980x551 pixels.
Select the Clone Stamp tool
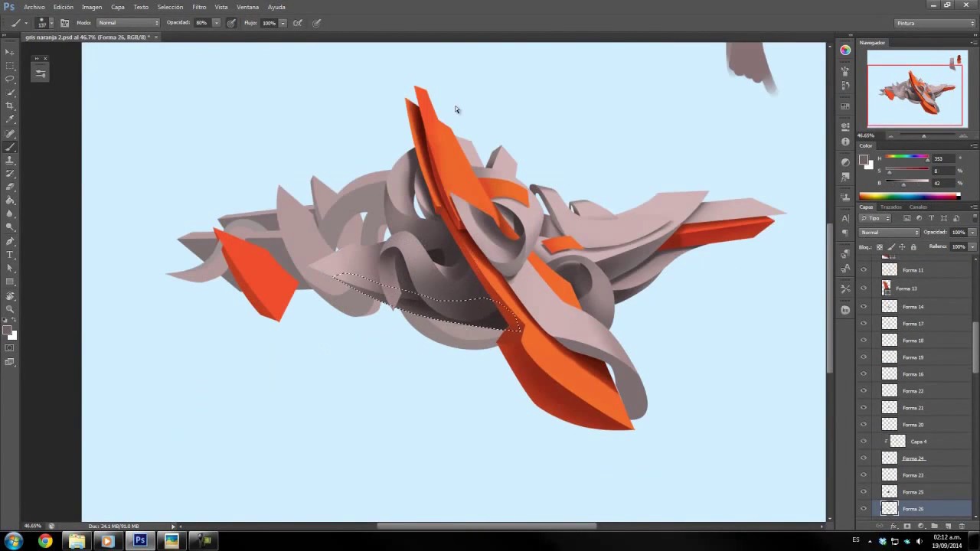(x=10, y=160)
